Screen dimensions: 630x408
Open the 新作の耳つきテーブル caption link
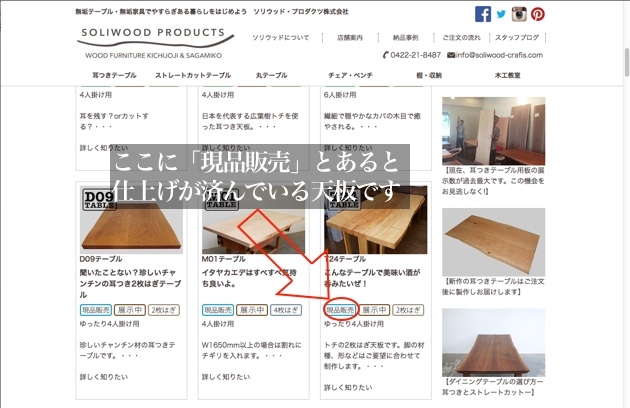tap(493, 286)
